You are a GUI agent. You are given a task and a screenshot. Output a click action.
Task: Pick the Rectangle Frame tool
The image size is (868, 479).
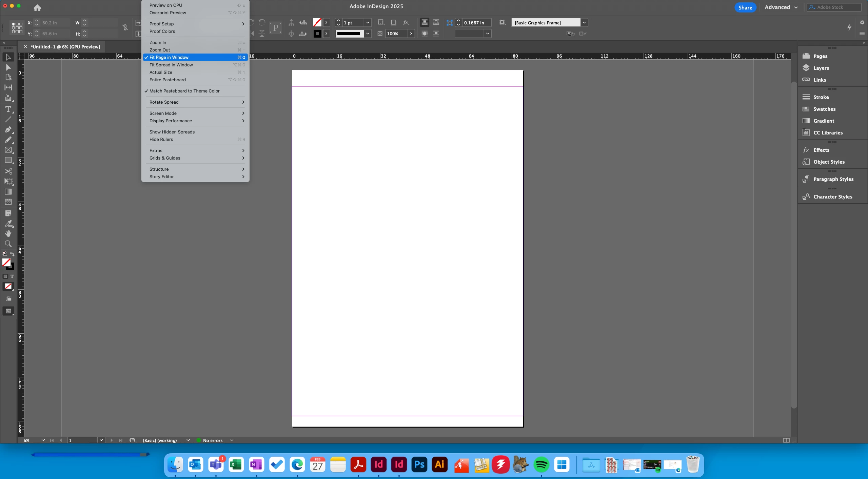(8, 150)
